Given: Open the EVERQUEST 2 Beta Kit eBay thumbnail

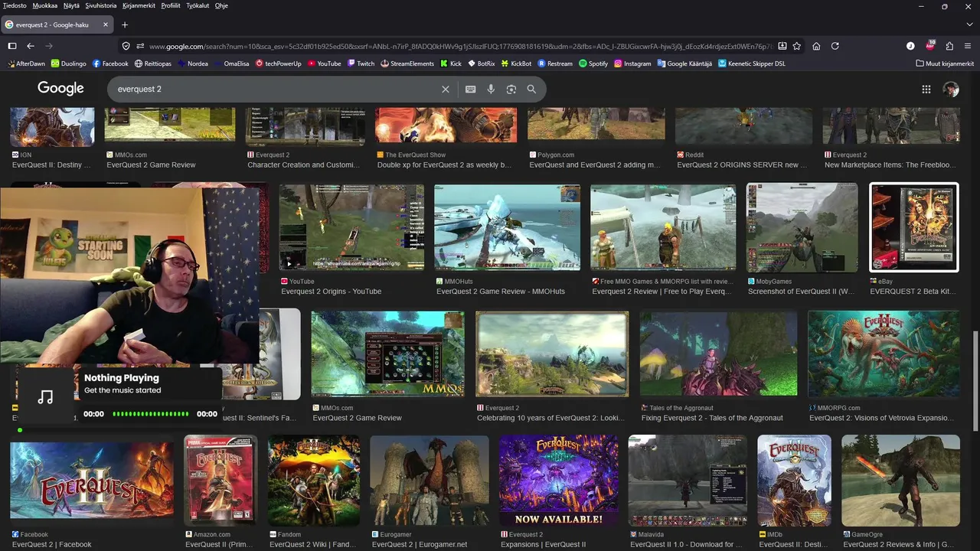Looking at the screenshot, I should tap(914, 227).
